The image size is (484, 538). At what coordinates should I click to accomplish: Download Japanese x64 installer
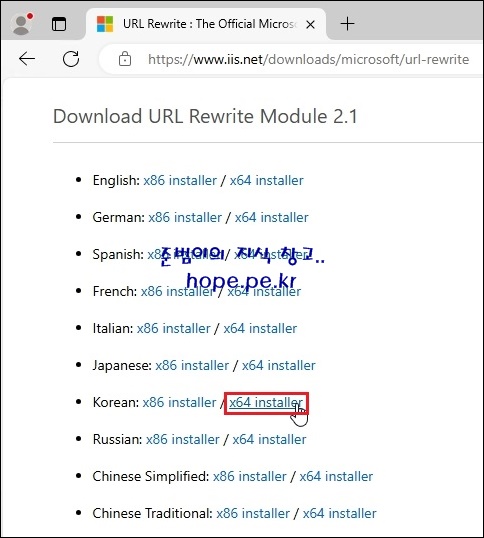(279, 365)
